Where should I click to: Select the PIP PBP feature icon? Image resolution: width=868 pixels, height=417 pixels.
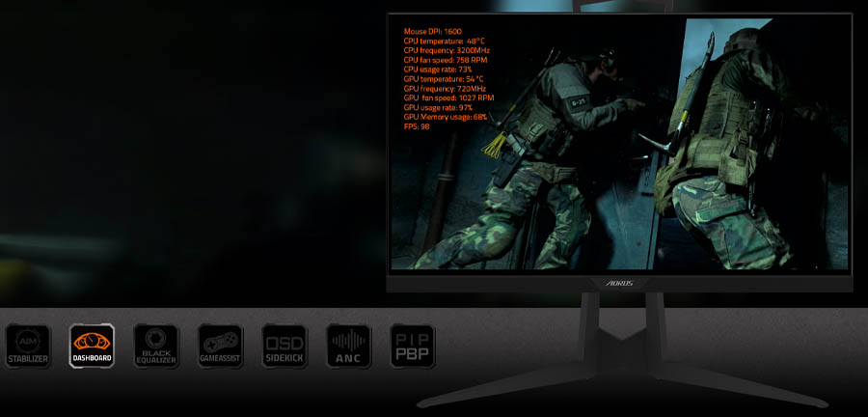[x=412, y=347]
